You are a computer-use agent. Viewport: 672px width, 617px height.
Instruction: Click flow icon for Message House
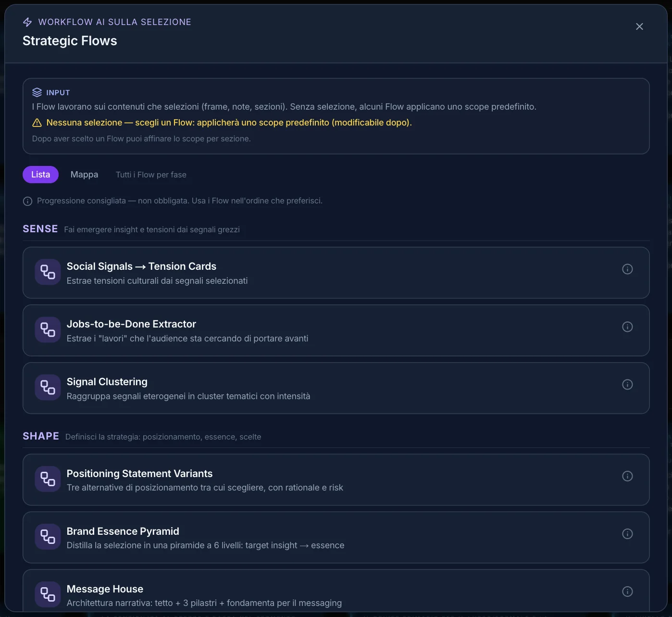48,594
